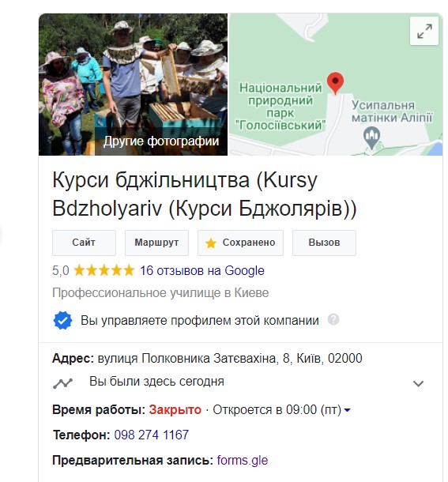Viewport: 448px width, 482px height.
Task: Click the blue verified profile badge
Action: (62, 320)
